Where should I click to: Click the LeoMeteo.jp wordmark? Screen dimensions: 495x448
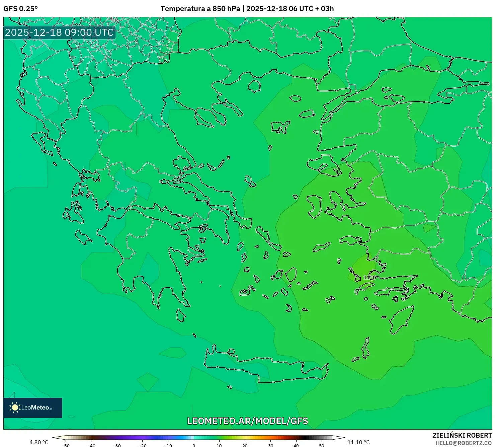coord(36,407)
